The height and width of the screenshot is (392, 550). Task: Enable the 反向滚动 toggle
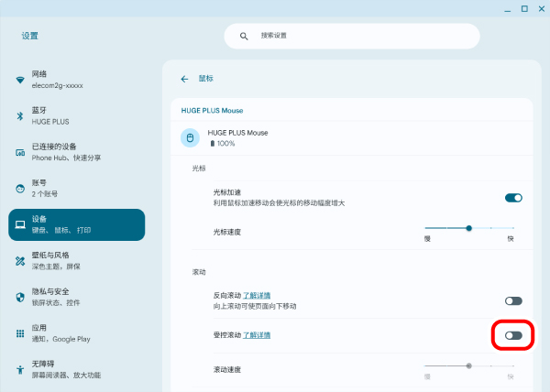coord(513,300)
